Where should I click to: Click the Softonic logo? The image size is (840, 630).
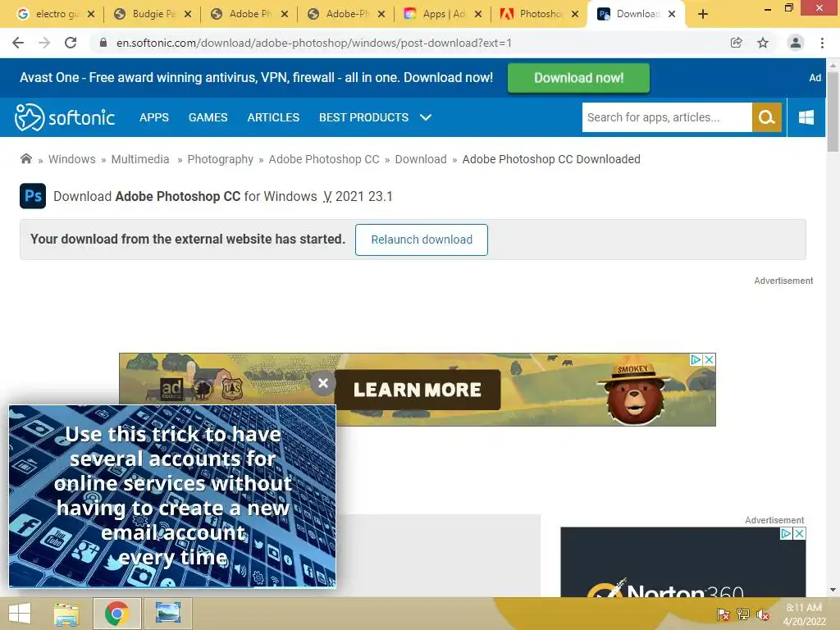[65, 117]
